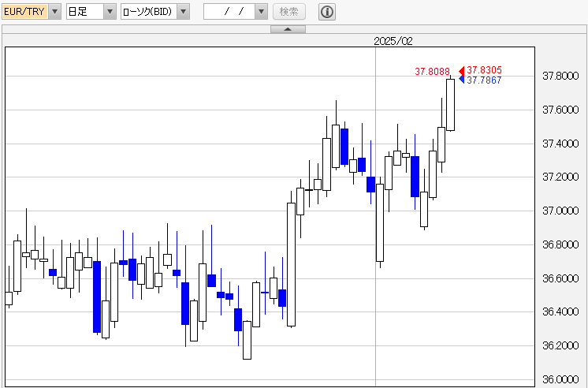Click the 日足 timeframe field
Image resolution: width=588 pixels, height=388 pixels.
85,12
